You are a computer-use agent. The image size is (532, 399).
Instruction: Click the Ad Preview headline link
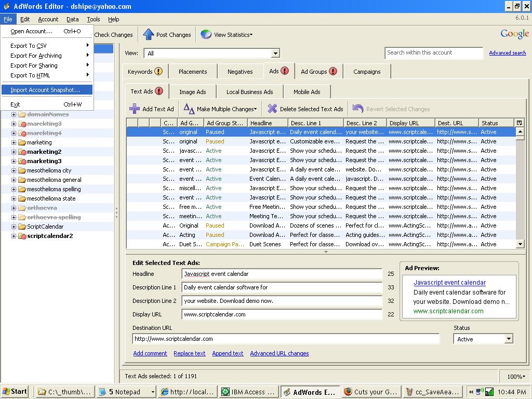click(449, 282)
